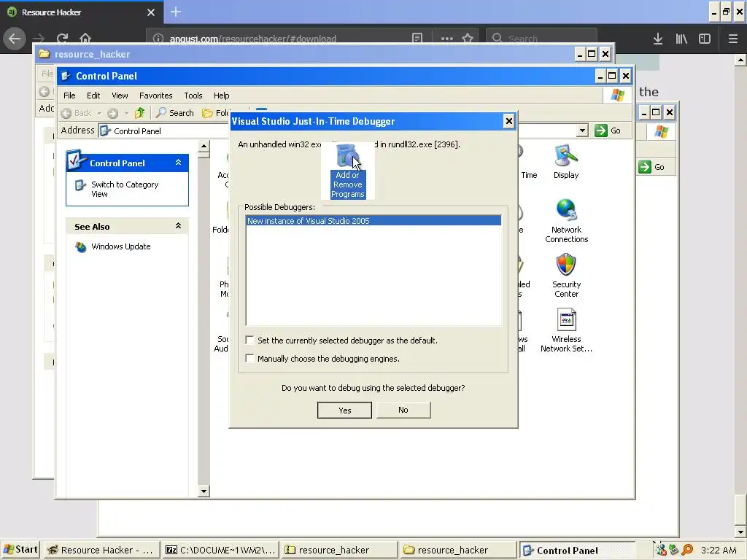Open new Firefox tab with plus

point(176,12)
